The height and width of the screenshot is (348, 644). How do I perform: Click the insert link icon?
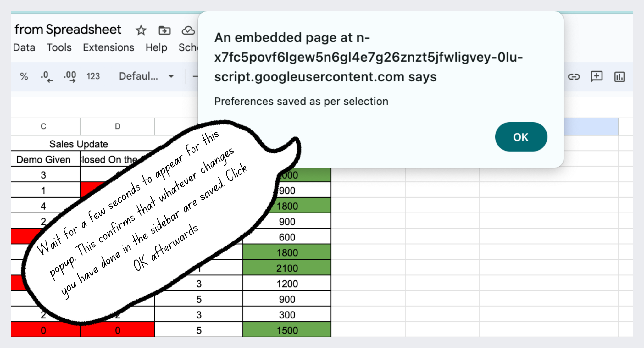click(x=574, y=77)
